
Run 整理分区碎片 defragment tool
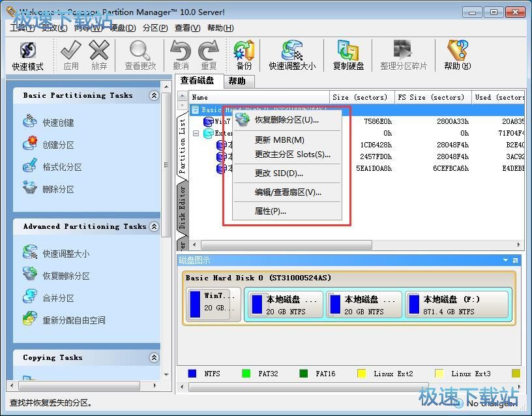pyautogui.click(x=404, y=56)
